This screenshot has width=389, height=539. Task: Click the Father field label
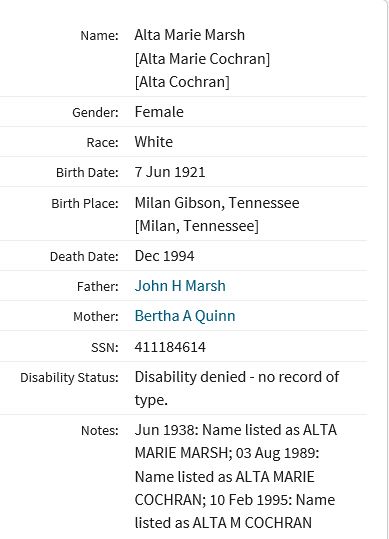(x=98, y=287)
